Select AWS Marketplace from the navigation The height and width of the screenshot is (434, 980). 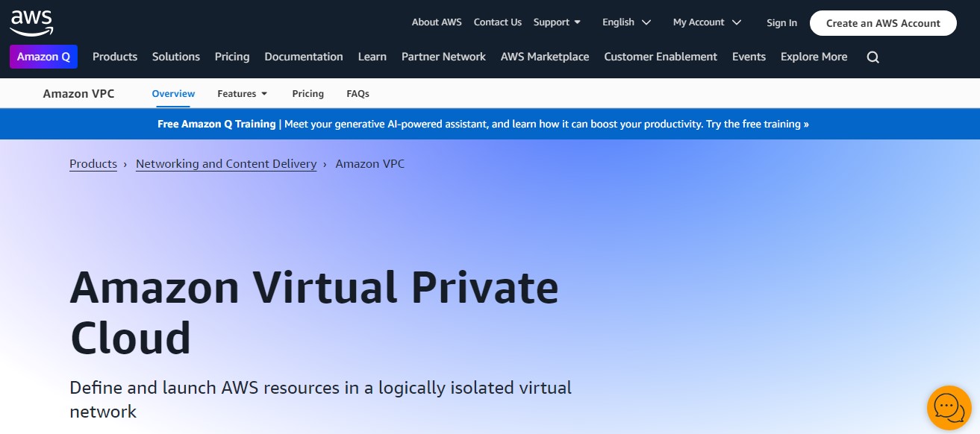tap(545, 57)
